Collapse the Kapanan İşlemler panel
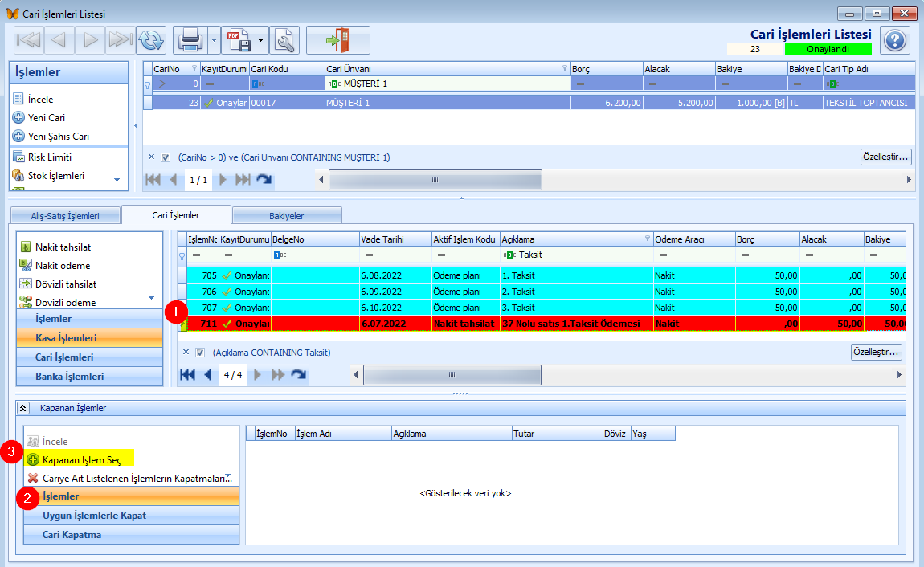Screen dimensions: 924x567 tap(23, 408)
